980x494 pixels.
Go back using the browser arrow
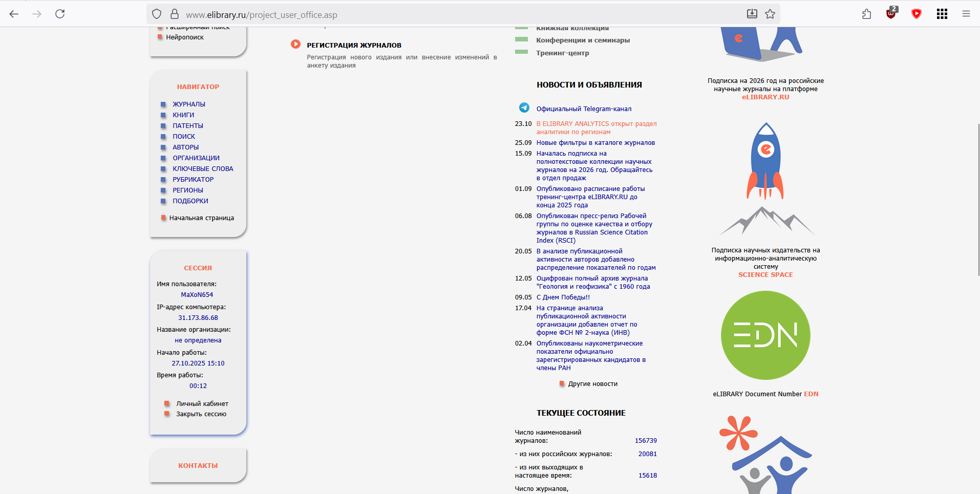point(14,14)
